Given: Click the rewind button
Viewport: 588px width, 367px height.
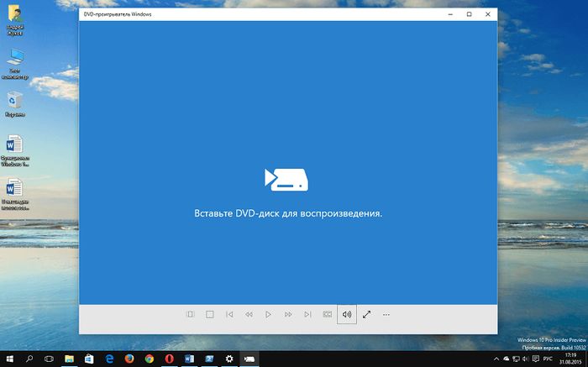Looking at the screenshot, I should click(x=249, y=314).
